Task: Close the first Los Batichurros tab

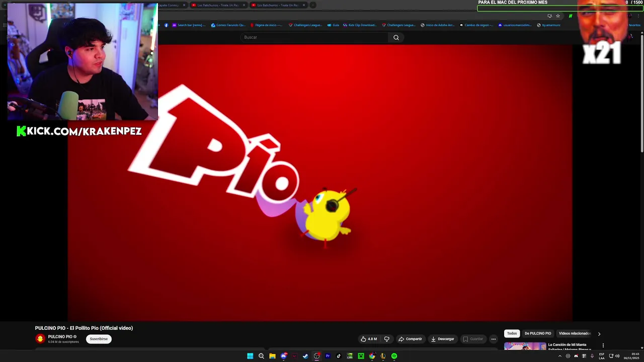Action: (244, 5)
